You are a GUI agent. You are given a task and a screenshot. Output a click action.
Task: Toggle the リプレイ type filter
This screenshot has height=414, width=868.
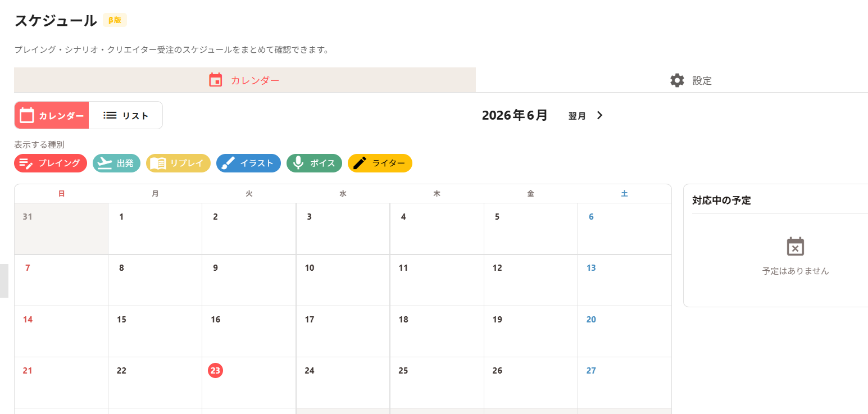[178, 163]
